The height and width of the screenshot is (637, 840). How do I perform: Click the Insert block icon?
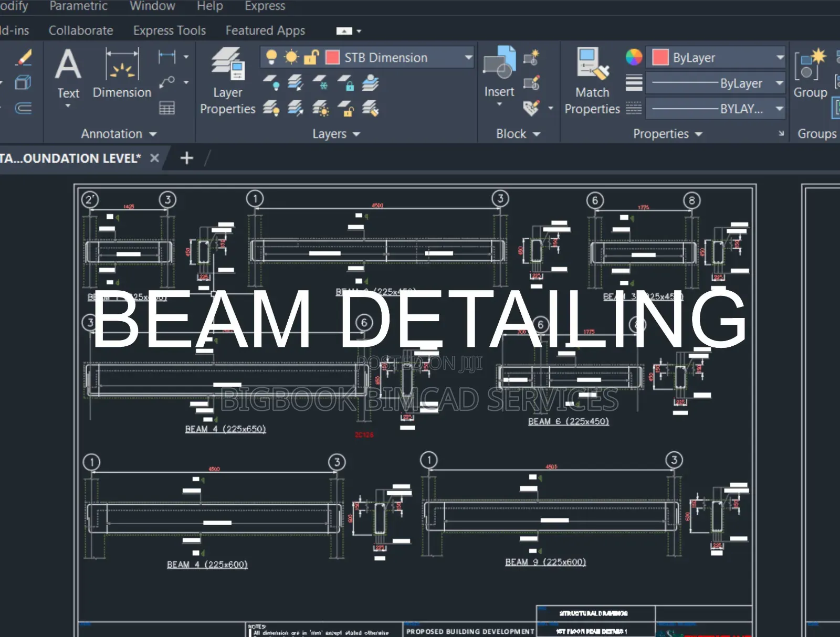(499, 62)
